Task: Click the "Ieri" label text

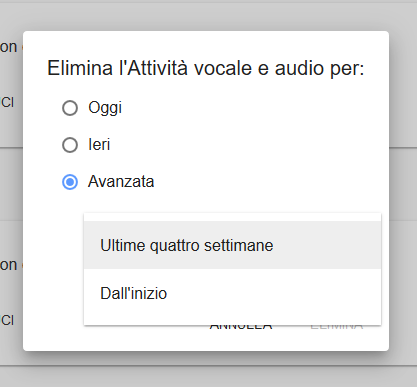Action: coord(99,145)
